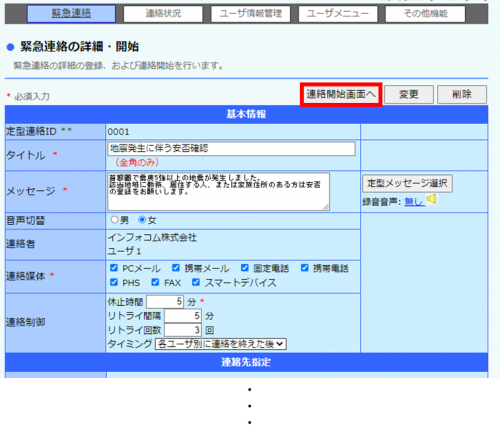Open the ユーザメニュー tab
The width and height of the screenshot is (500, 440).
click(338, 14)
